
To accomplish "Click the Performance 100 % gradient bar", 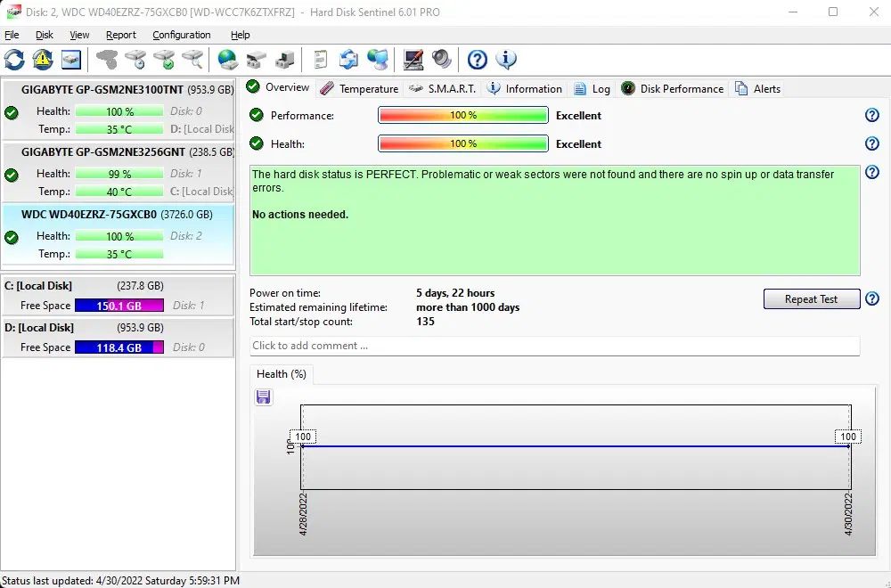I will click(x=463, y=115).
